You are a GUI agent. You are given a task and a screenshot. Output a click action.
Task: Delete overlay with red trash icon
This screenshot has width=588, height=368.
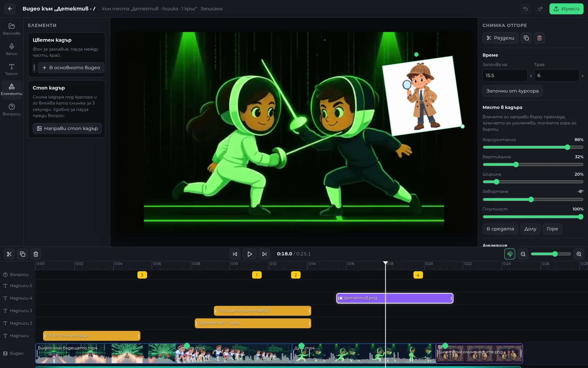[539, 38]
